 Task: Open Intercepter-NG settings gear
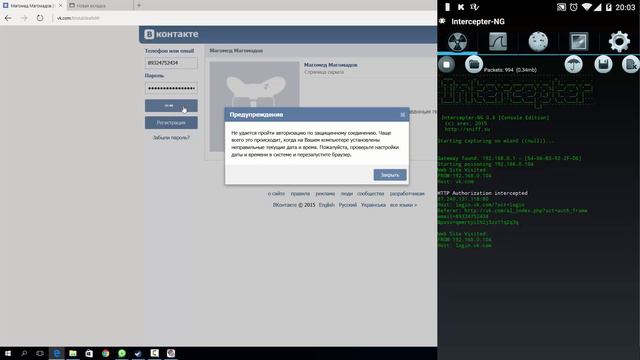[619, 42]
